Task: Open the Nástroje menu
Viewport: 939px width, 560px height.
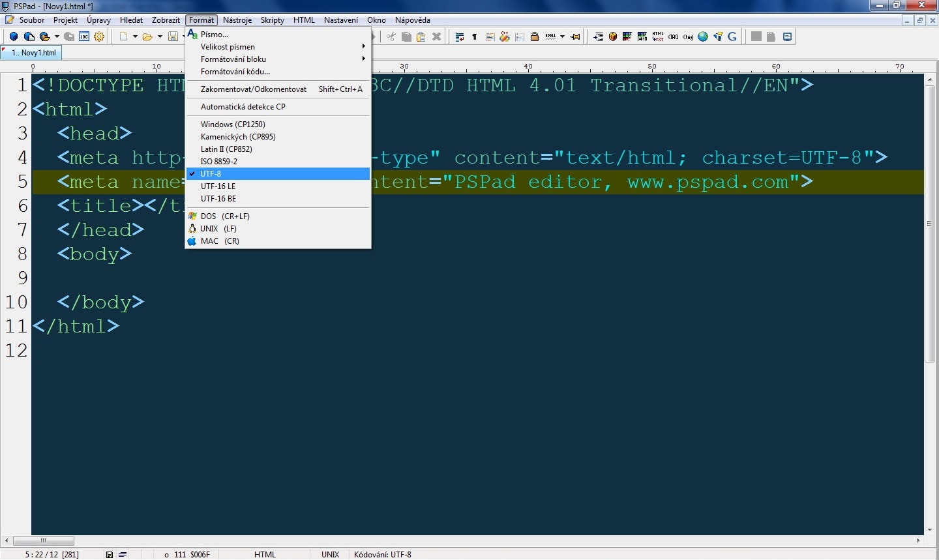Action: coord(237,20)
